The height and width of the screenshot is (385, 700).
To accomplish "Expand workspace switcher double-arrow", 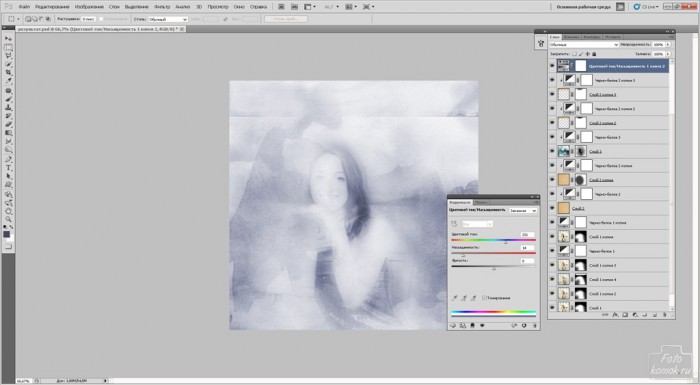I will (x=620, y=7).
